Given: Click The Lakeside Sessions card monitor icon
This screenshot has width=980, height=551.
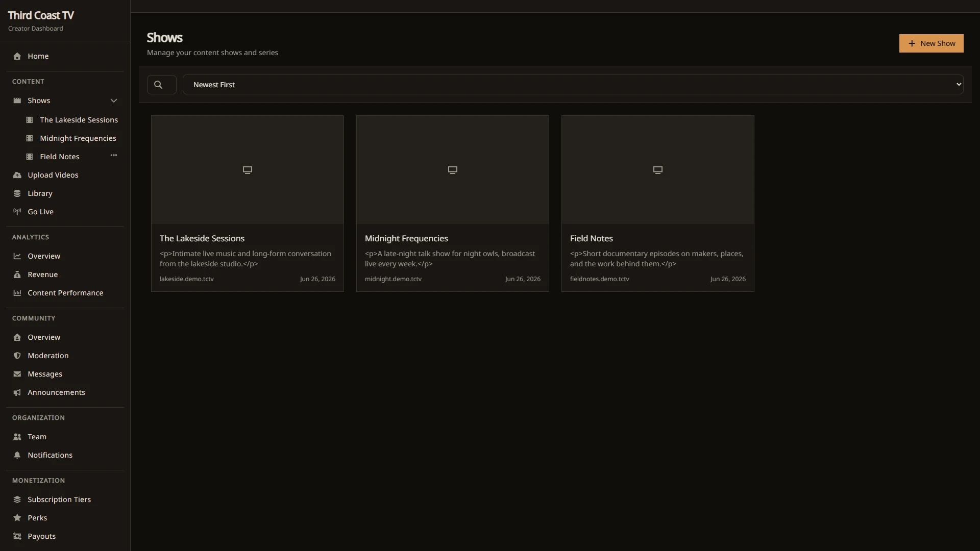Looking at the screenshot, I should (x=248, y=170).
